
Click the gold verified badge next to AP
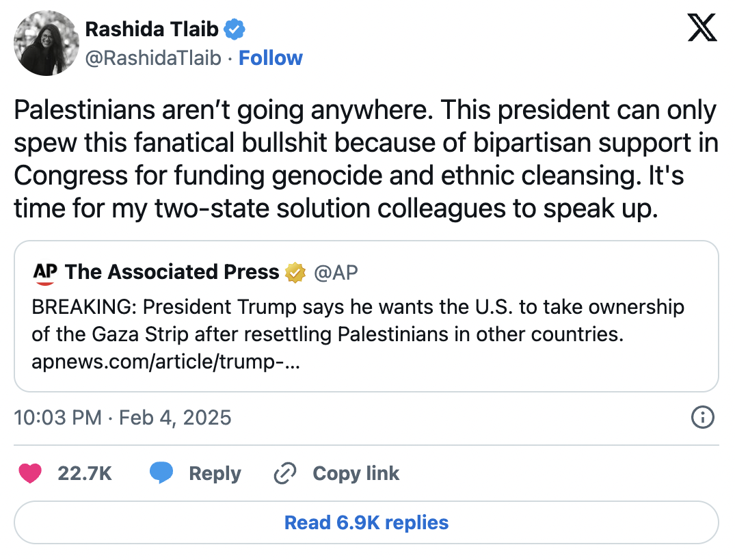(x=295, y=273)
